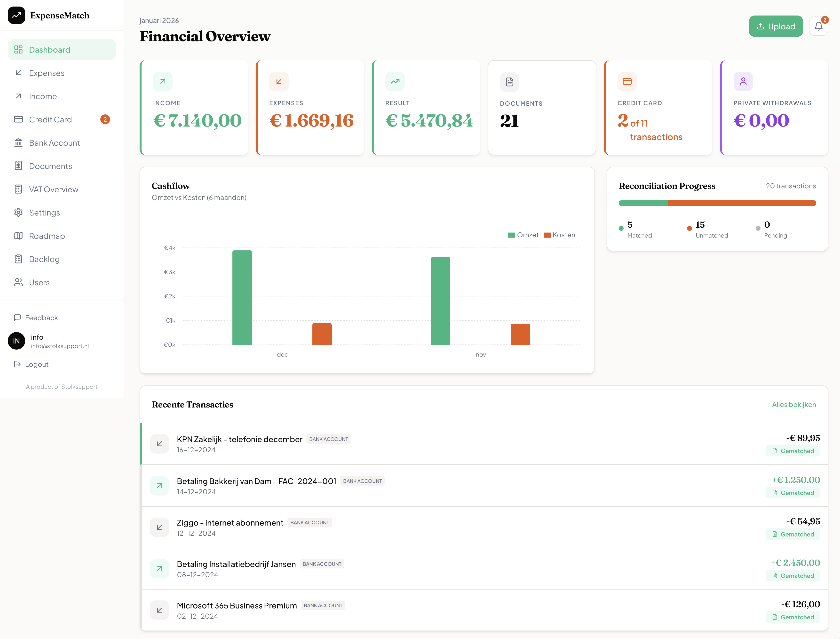This screenshot has height=639, width=840.
Task: Click the Feedback chat icon
Action: tap(18, 317)
